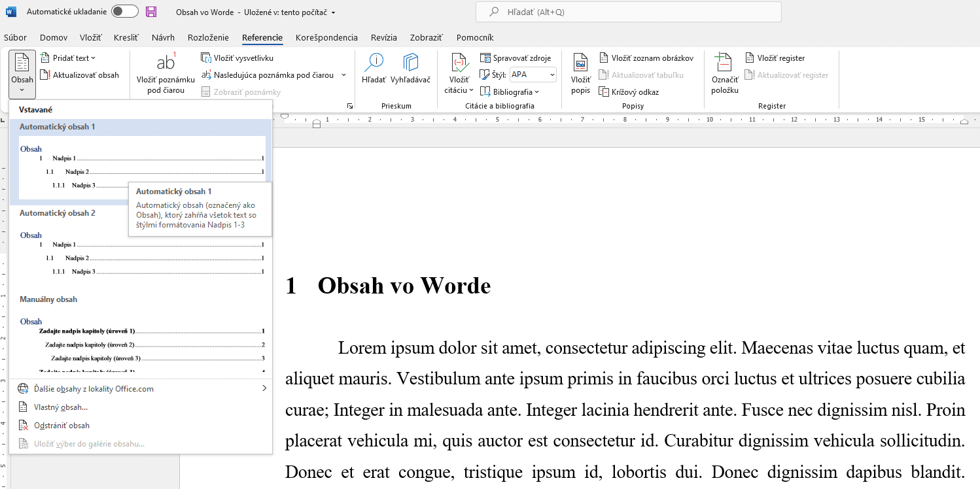The image size is (980, 489).
Task: Click the Word application logo icon
Action: tap(11, 12)
